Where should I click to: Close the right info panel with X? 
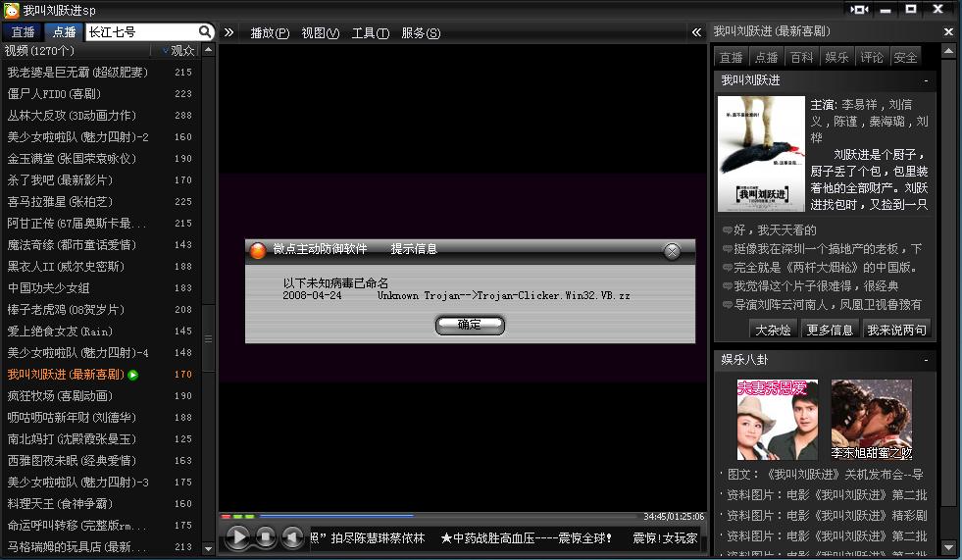(948, 32)
